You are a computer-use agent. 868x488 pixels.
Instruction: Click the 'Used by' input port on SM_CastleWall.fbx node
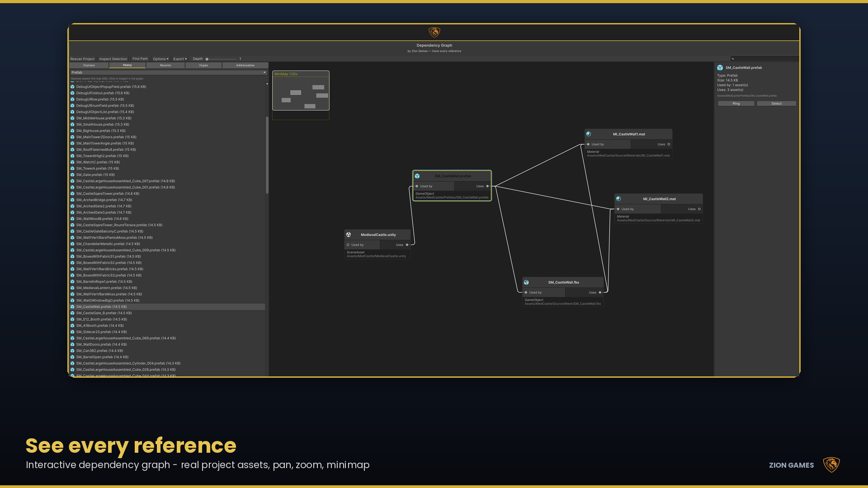[x=526, y=293]
